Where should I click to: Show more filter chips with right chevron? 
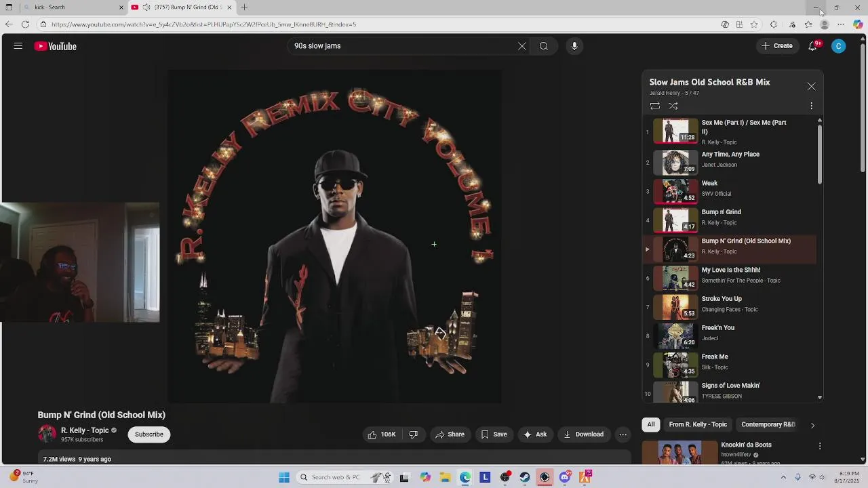(x=812, y=425)
